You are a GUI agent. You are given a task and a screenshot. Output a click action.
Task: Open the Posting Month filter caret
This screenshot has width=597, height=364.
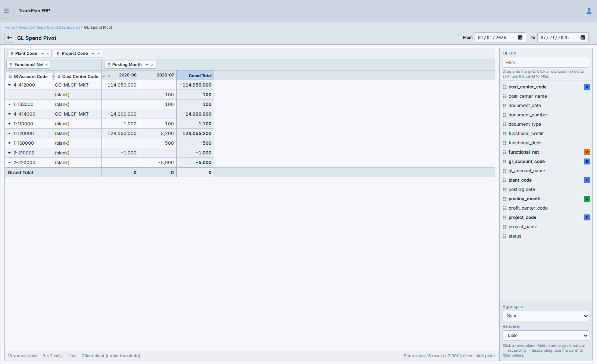tap(147, 65)
